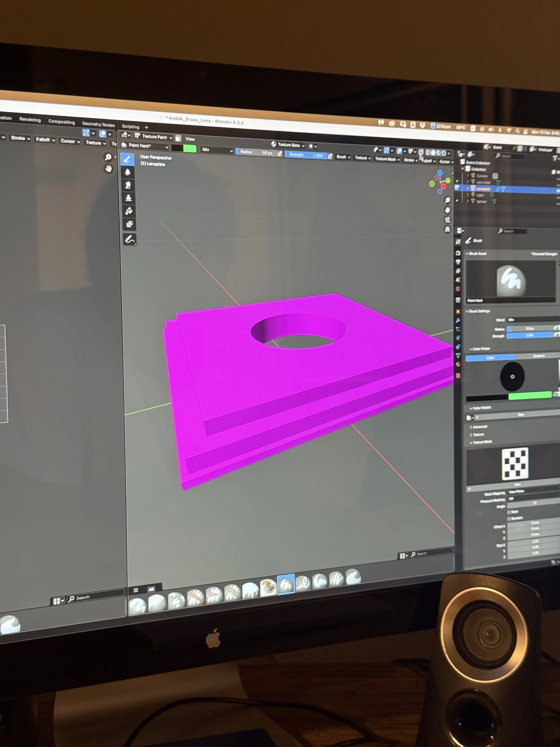Open the Modifiers wrench properties tab
The height and width of the screenshot is (747, 560).
pos(458,320)
